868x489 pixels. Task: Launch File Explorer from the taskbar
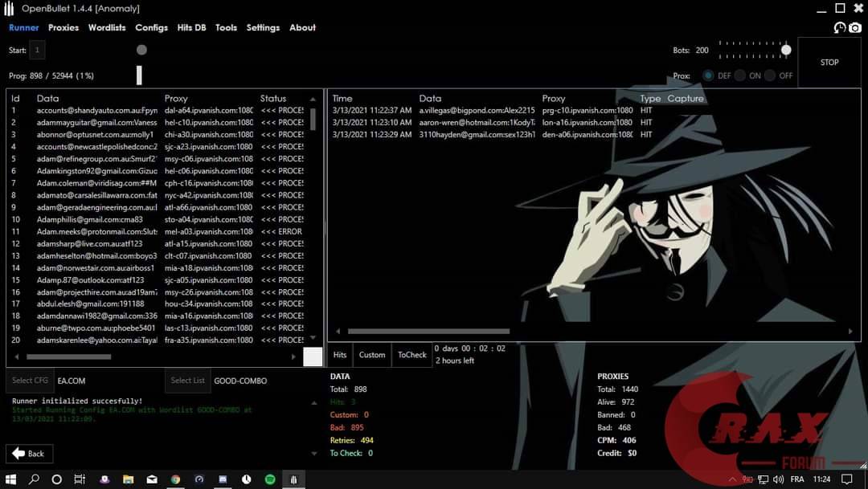point(129,479)
